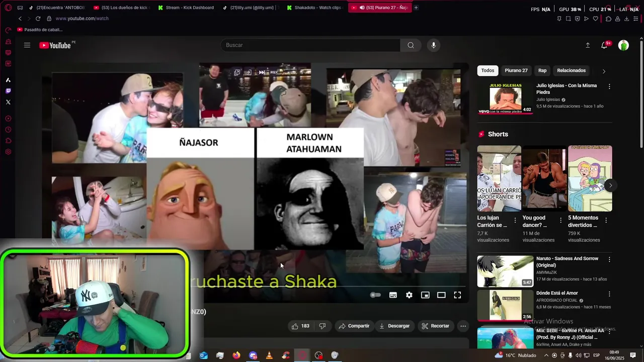Open Naruto - Sadness And Sorrow title
The image size is (644, 362).
567,261
